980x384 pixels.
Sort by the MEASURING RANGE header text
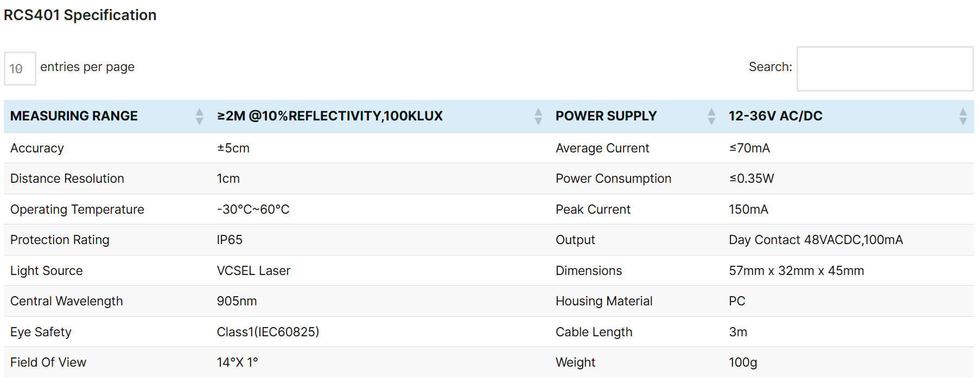74,116
